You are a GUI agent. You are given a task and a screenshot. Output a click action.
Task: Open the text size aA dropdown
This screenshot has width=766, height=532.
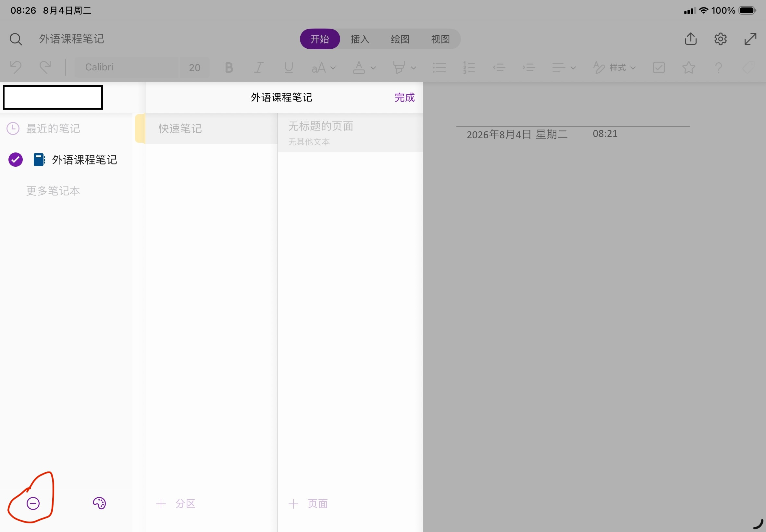pos(323,68)
